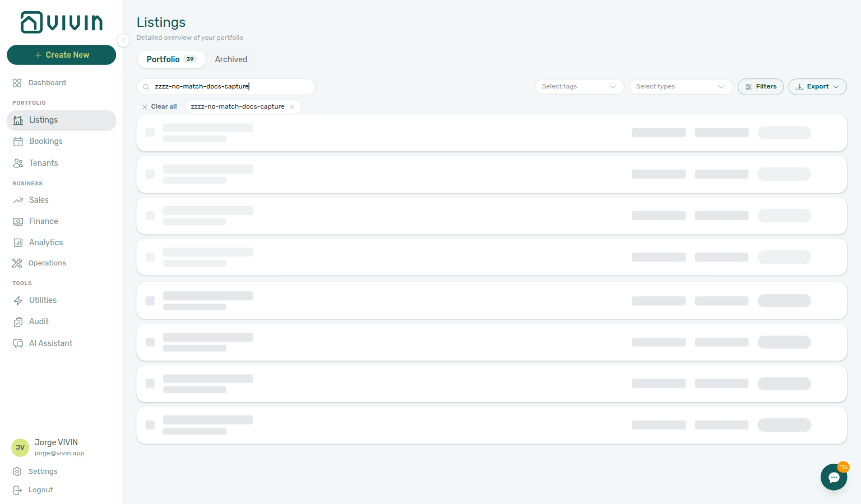
Task: Log out of the account
Action: pos(40,490)
